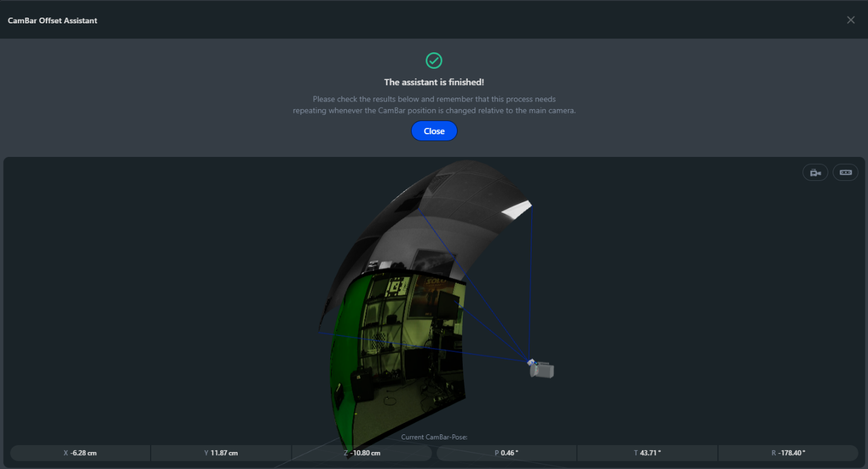
Task: Click the instructions text about repeating process
Action: 434,105
